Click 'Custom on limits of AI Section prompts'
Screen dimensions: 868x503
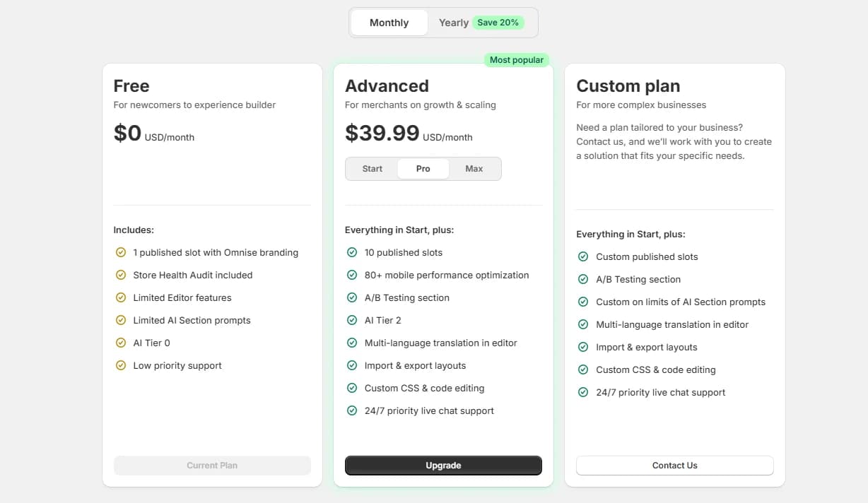click(681, 302)
